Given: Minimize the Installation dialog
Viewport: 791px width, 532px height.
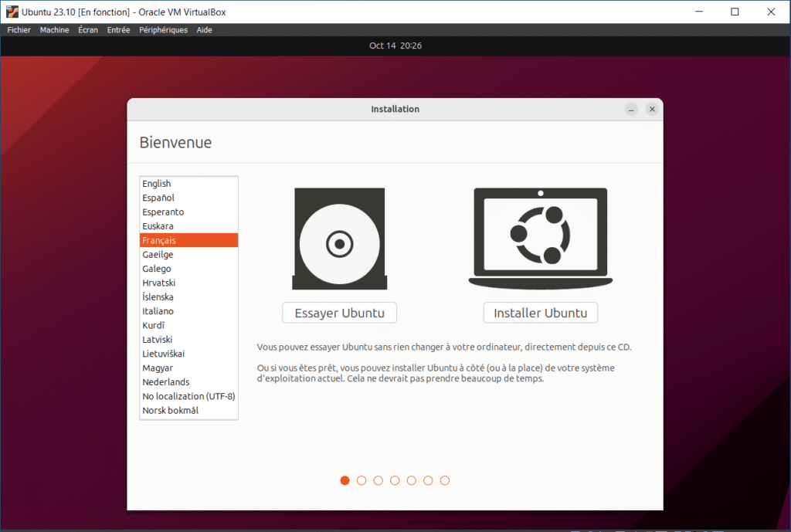Looking at the screenshot, I should [631, 109].
